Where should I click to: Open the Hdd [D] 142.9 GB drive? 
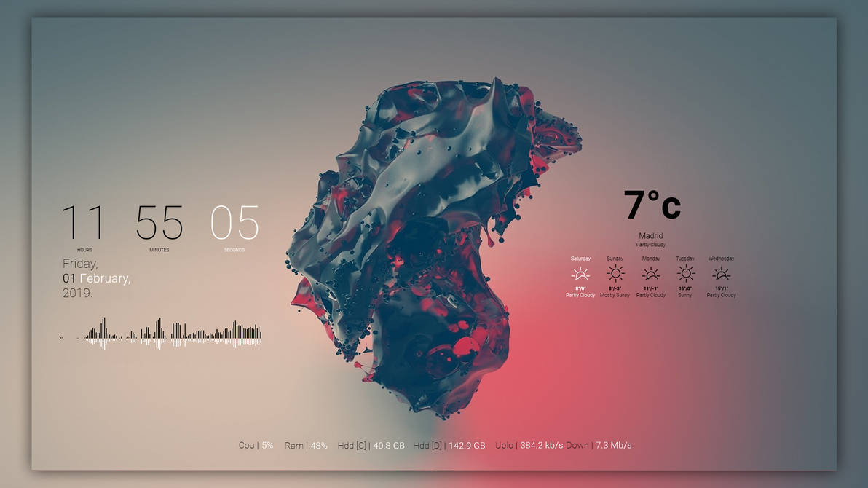point(449,445)
